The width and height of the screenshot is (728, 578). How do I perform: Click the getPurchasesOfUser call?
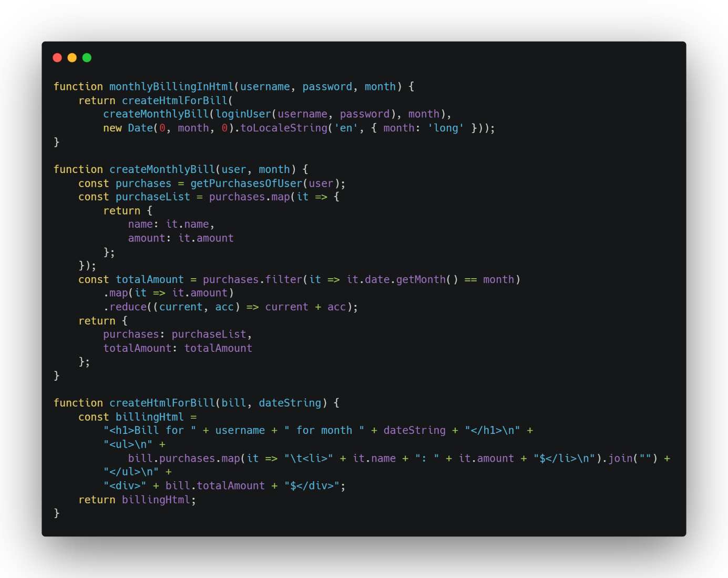(247, 184)
